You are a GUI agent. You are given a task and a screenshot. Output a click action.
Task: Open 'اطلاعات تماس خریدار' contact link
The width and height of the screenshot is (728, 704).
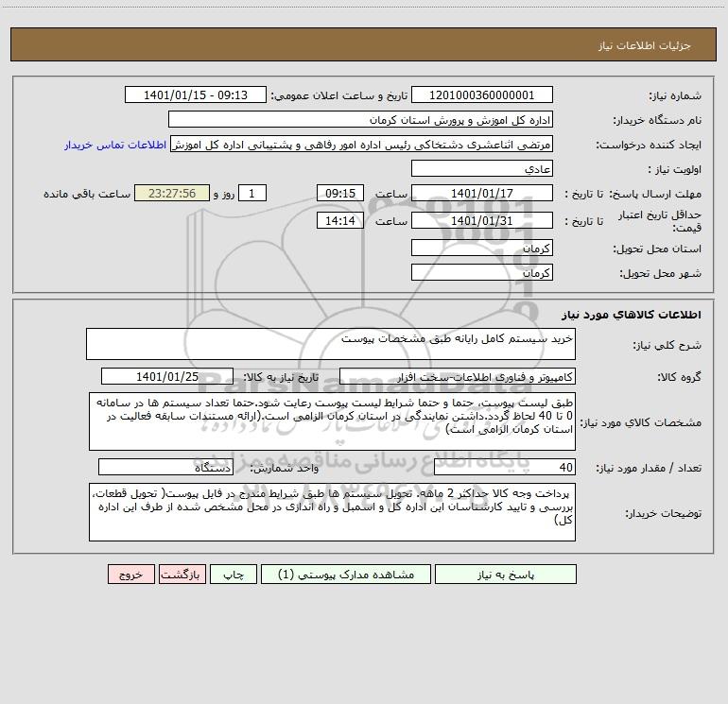pos(115,145)
